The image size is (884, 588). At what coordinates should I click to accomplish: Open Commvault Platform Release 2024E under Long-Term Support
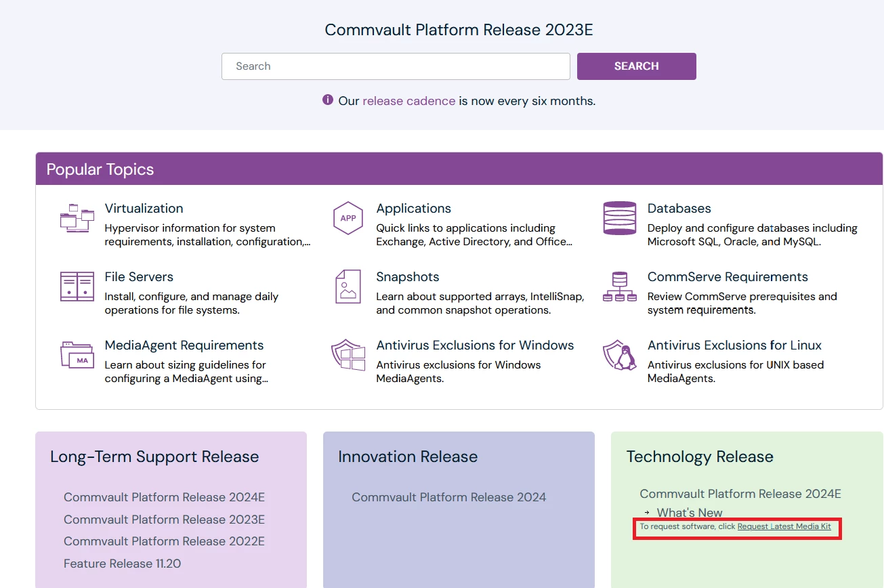coord(164,497)
